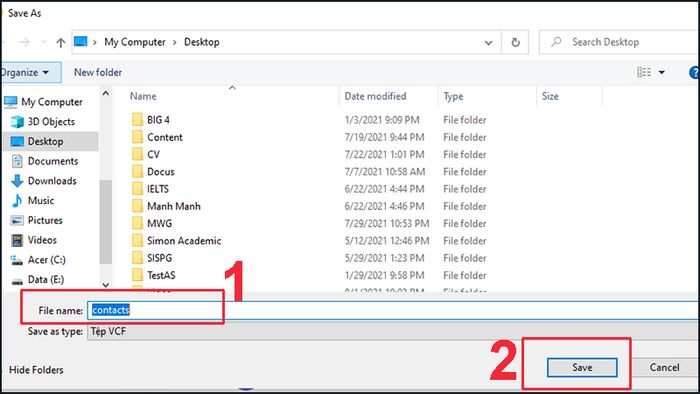Expand the view options dropdown arrow

coord(662,72)
